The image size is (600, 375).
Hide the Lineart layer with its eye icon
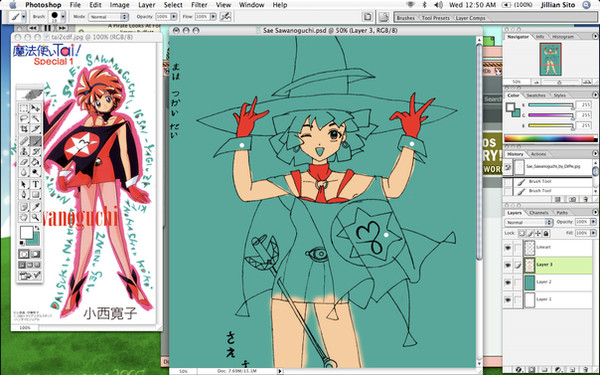click(x=508, y=248)
